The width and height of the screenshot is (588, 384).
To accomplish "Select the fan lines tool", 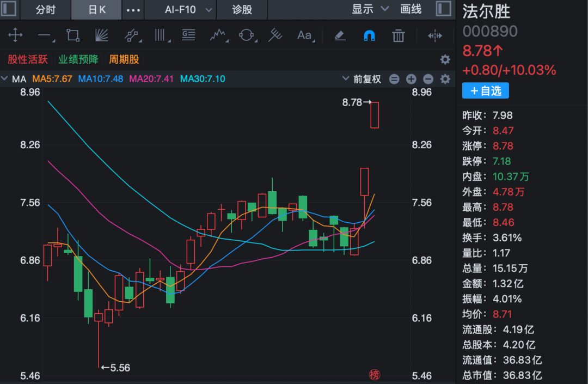I will click(102, 35).
